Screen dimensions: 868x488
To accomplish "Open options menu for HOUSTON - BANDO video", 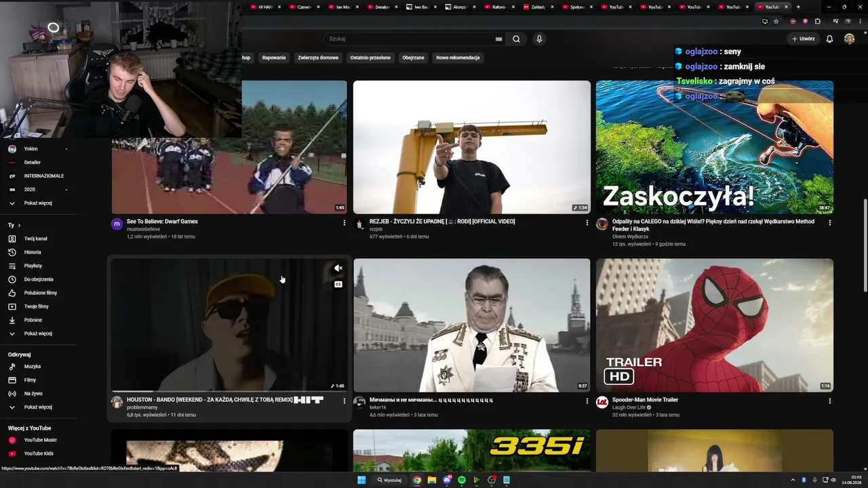I will 344,401.
